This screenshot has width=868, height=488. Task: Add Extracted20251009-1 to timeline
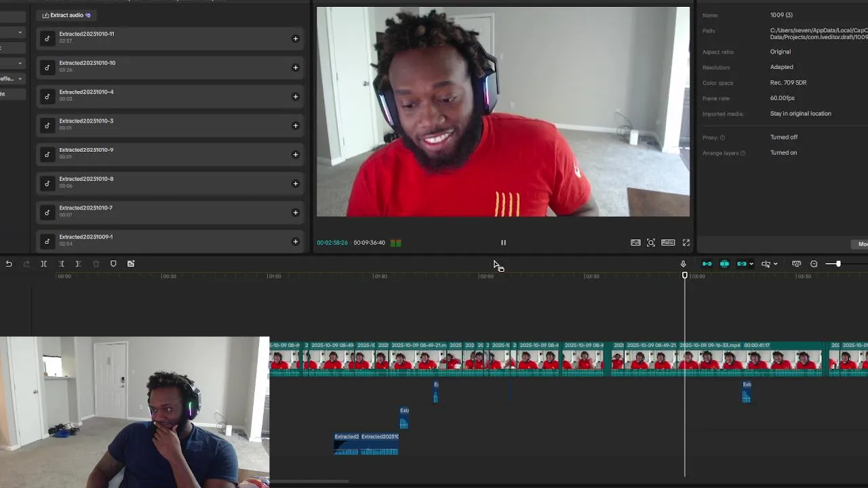pyautogui.click(x=295, y=242)
